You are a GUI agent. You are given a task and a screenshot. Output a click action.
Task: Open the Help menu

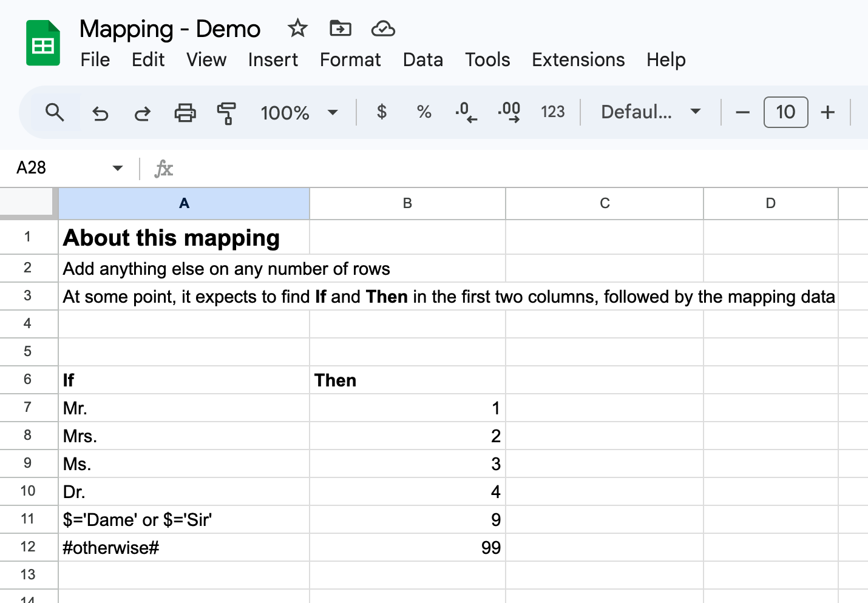pyautogui.click(x=666, y=59)
